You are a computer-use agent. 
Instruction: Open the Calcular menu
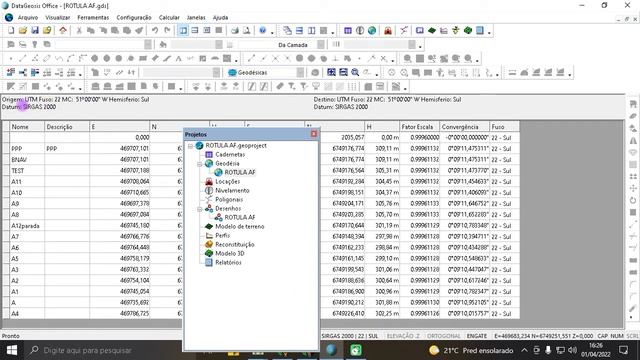(x=169, y=18)
